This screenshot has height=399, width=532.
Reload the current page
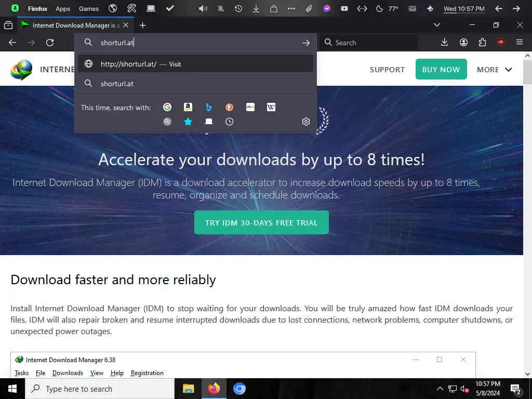50,43
